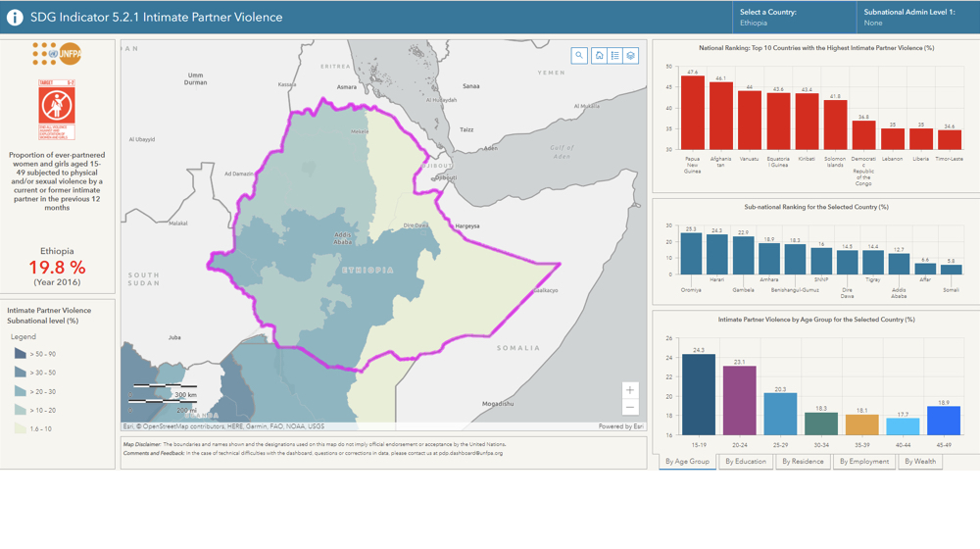Viewport: 980px width, 549px height.
Task: Click the Asmara label on map
Action: [346, 87]
